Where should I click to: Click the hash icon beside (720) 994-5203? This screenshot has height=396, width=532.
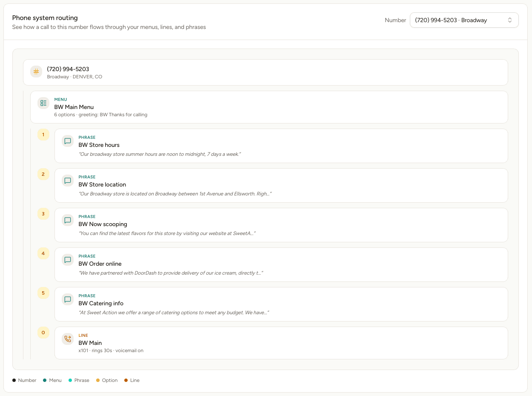[36, 72]
